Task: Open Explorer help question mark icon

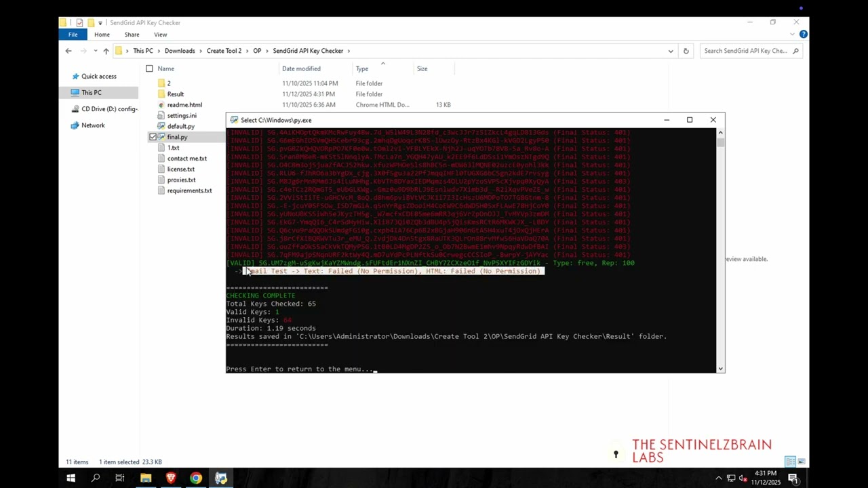Action: coord(804,35)
